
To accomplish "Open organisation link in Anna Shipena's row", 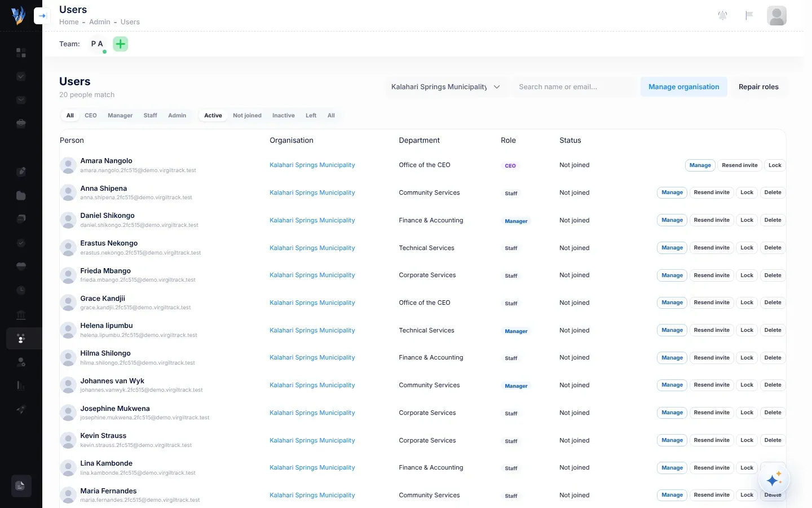I will point(312,192).
